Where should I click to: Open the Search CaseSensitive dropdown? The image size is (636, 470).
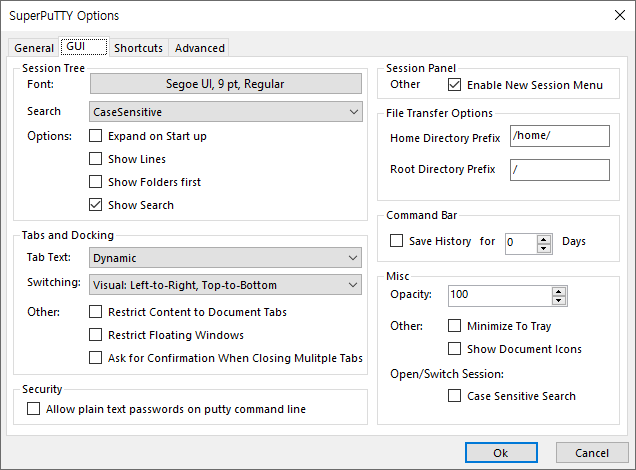pos(226,112)
